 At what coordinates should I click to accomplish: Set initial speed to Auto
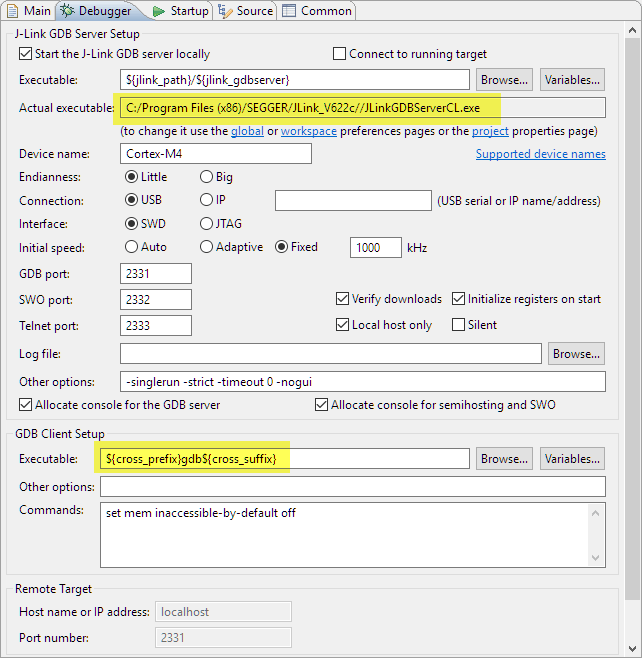[x=131, y=247]
